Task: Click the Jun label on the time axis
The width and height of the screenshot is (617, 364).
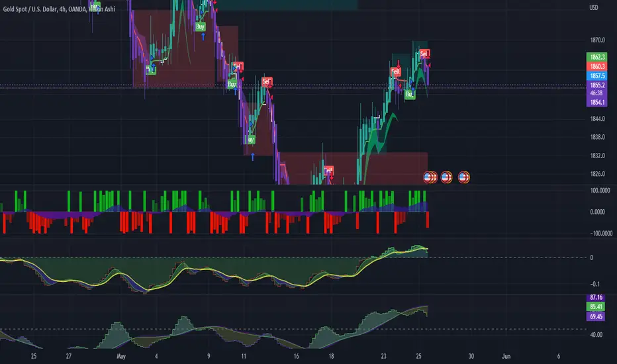Action: pos(506,356)
